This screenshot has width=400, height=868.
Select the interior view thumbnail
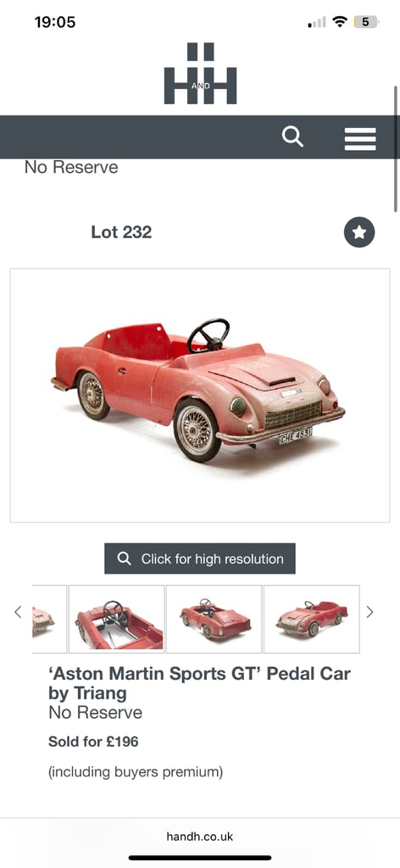pyautogui.click(x=116, y=619)
